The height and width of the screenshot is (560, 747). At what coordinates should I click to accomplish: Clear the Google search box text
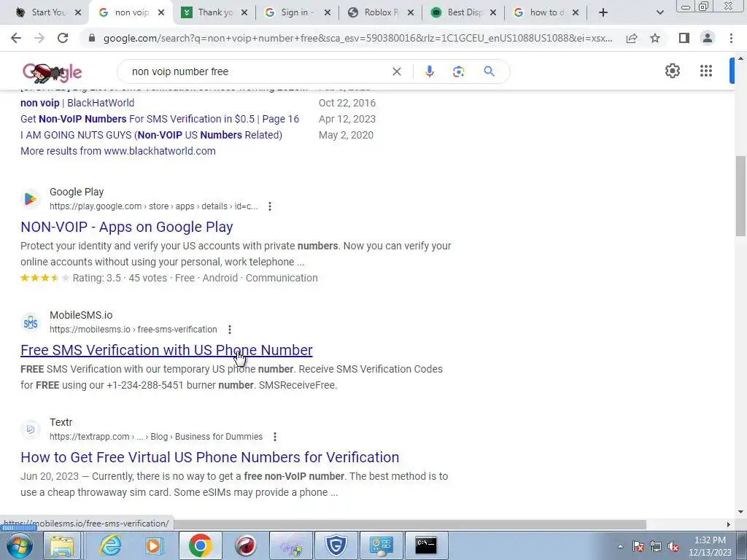click(x=396, y=71)
